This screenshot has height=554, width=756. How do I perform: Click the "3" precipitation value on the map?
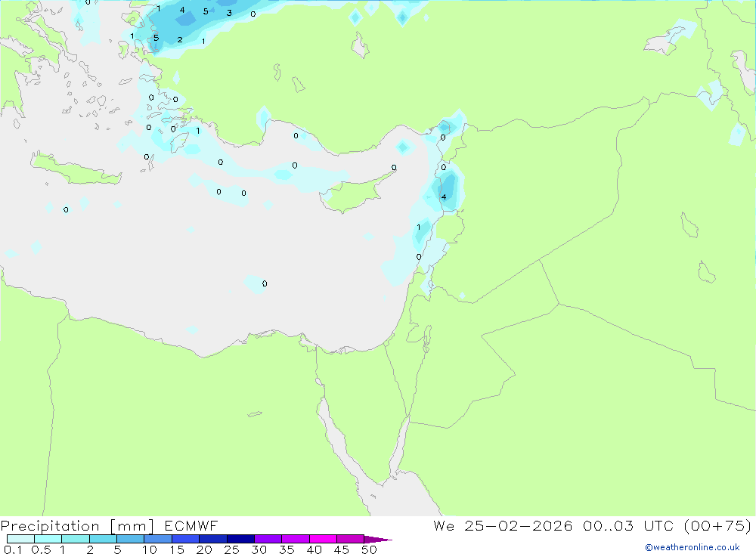click(229, 13)
